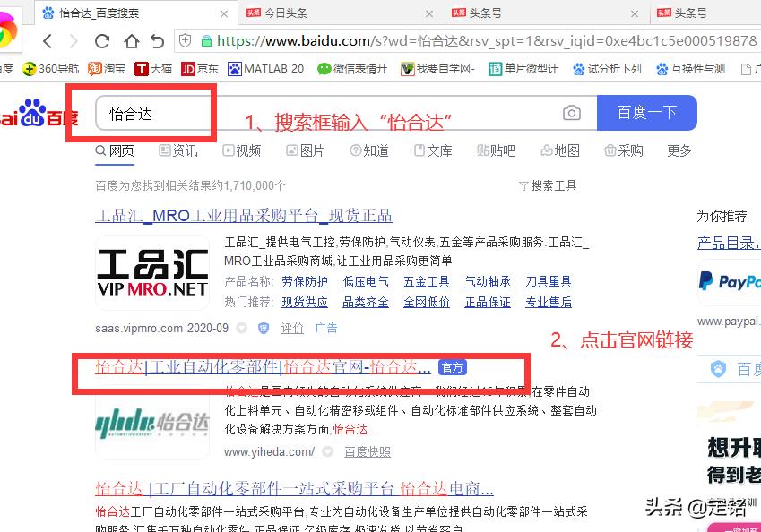Close the 怡合达_百度搜索 tab
The height and width of the screenshot is (532, 761).
224,13
